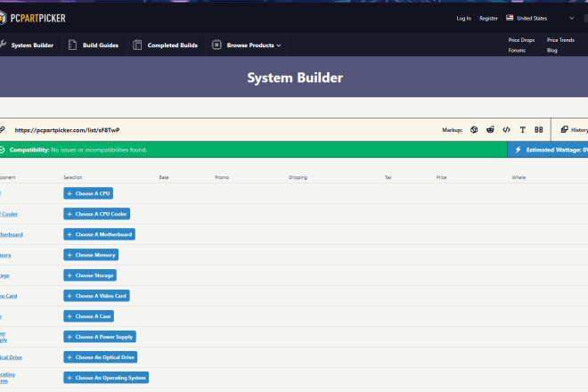Click Choose A Power Supply button
588x392 pixels.
100,337
